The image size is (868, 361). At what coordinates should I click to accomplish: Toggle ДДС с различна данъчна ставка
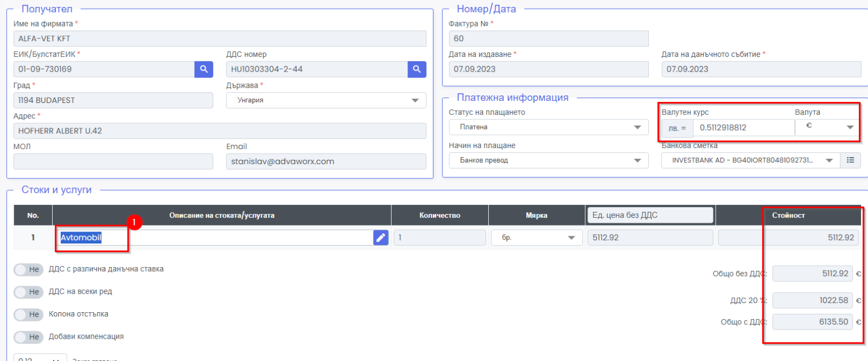[x=28, y=269]
